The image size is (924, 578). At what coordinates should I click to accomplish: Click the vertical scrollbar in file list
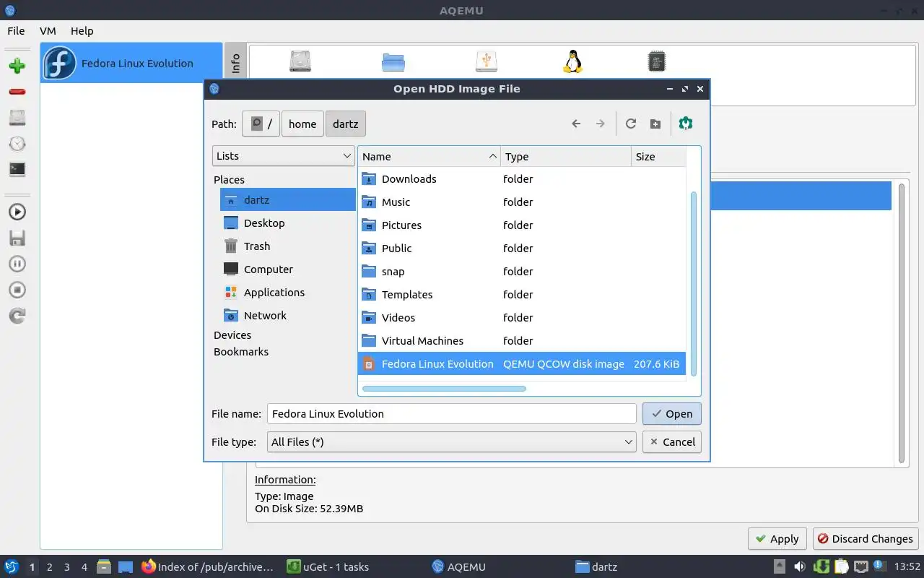pos(694,283)
